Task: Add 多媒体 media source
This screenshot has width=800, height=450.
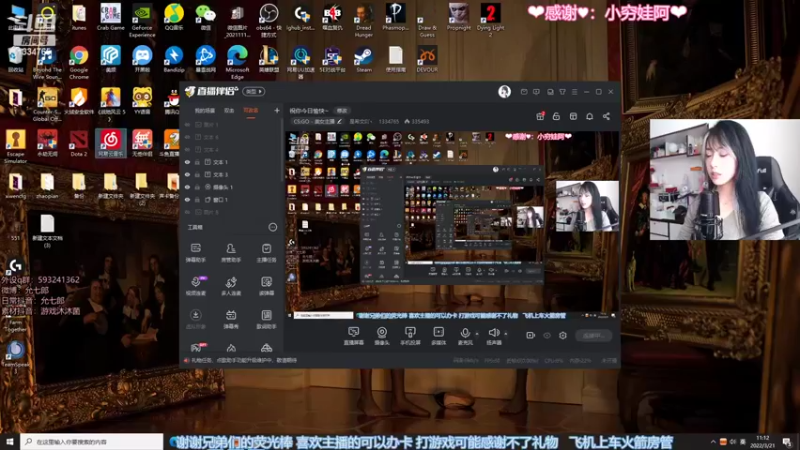Action: coord(439,336)
